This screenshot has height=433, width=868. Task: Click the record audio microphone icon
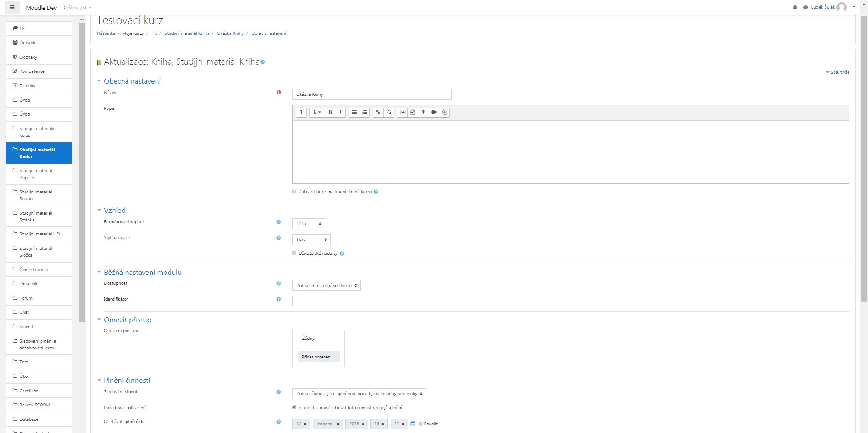pyautogui.click(x=423, y=113)
